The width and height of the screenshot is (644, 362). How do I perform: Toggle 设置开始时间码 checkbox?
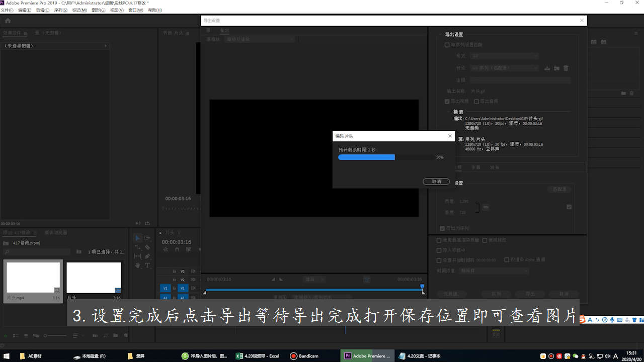[439, 260]
